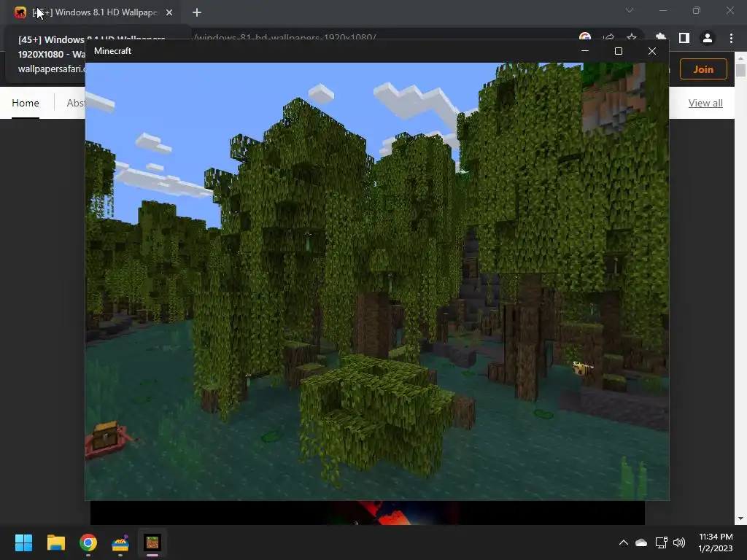747x560 pixels.
Task: Select the Home tab on WallpaperSafari
Action: point(26,103)
